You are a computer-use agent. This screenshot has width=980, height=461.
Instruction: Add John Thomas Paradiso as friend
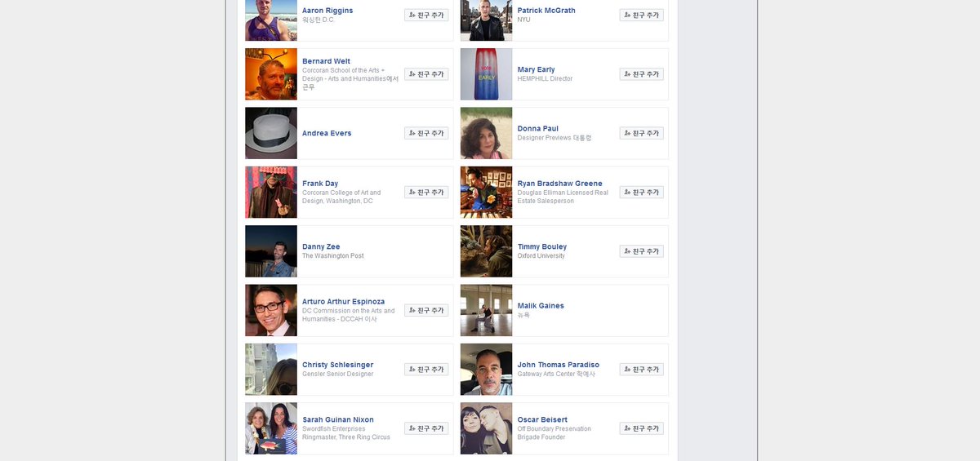click(x=641, y=370)
